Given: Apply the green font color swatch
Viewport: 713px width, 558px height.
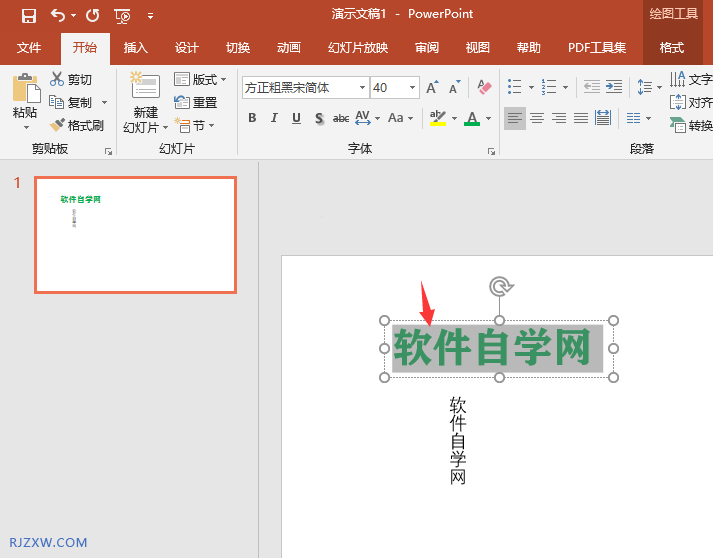Looking at the screenshot, I should 472,118.
